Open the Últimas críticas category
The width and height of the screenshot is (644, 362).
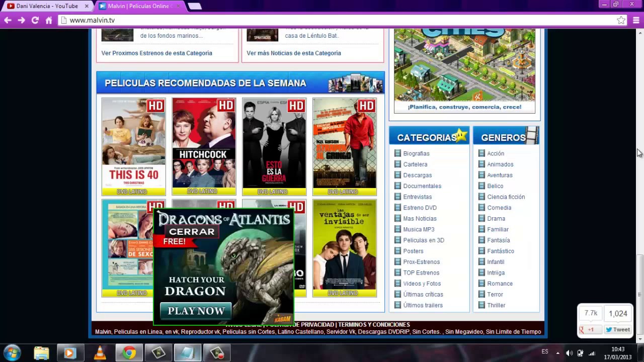pyautogui.click(x=423, y=294)
